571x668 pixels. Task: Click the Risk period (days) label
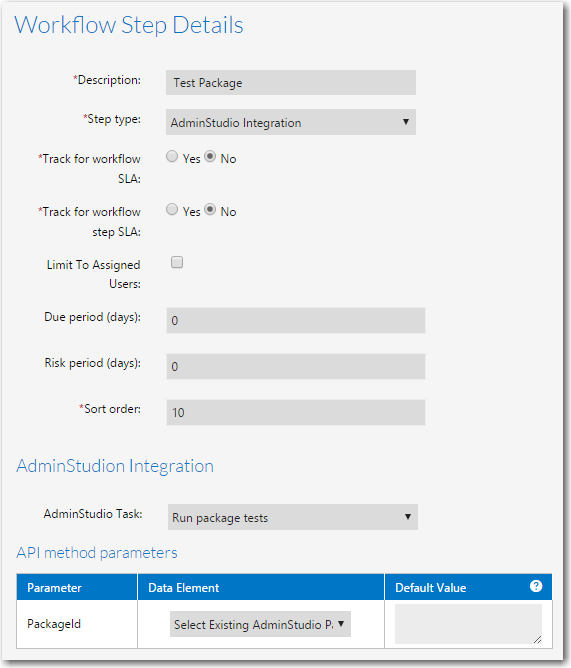[x=92, y=363]
